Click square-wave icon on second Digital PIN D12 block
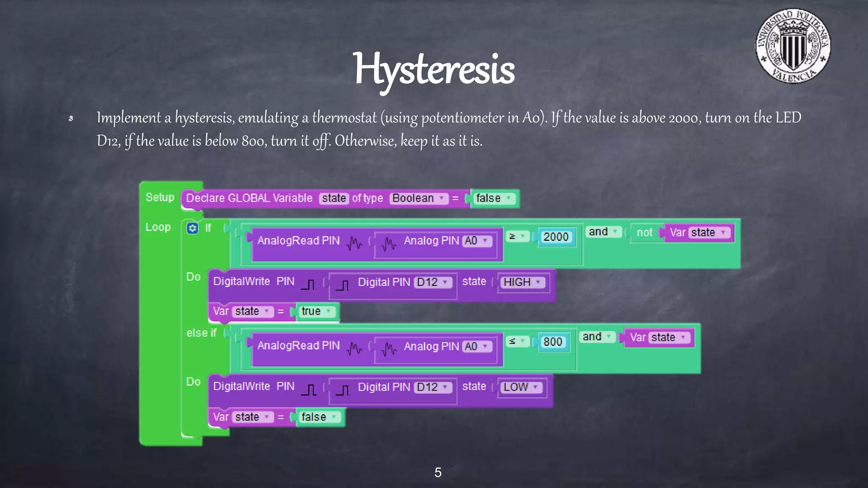Screen dimensions: 868x488 pos(342,390)
